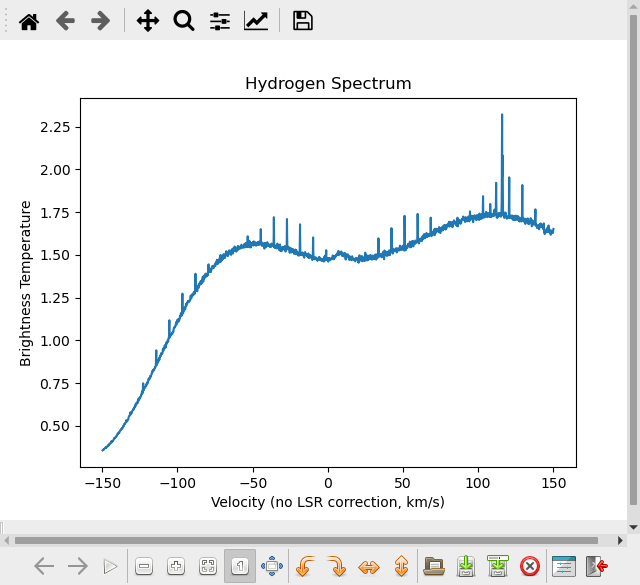Delete the file with red X icon

[530, 566]
